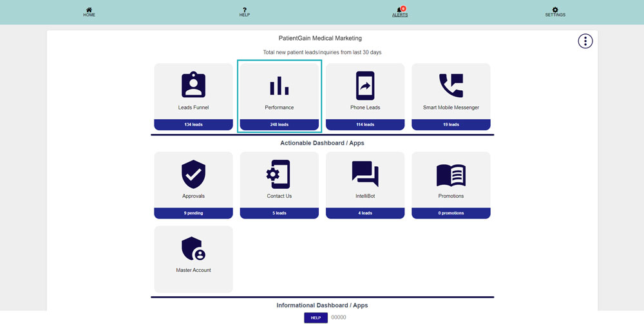Open the Promotions open book icon
The height and width of the screenshot is (324, 644).
451,175
